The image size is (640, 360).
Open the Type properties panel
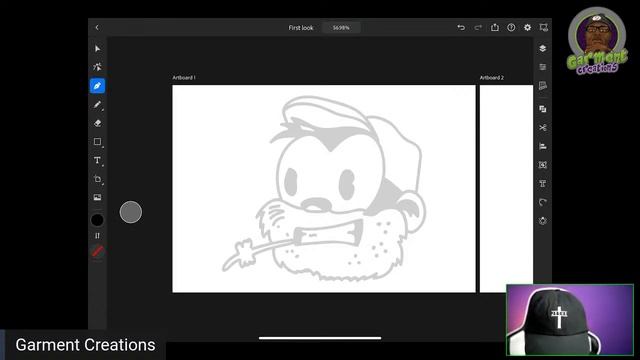542,184
